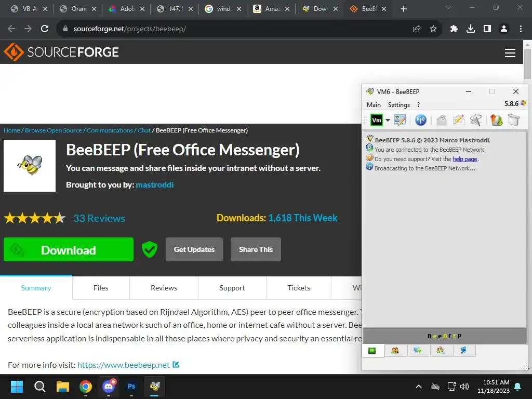This screenshot has height=399, width=532.
Task: Click the address bar URL field
Action: point(234,29)
